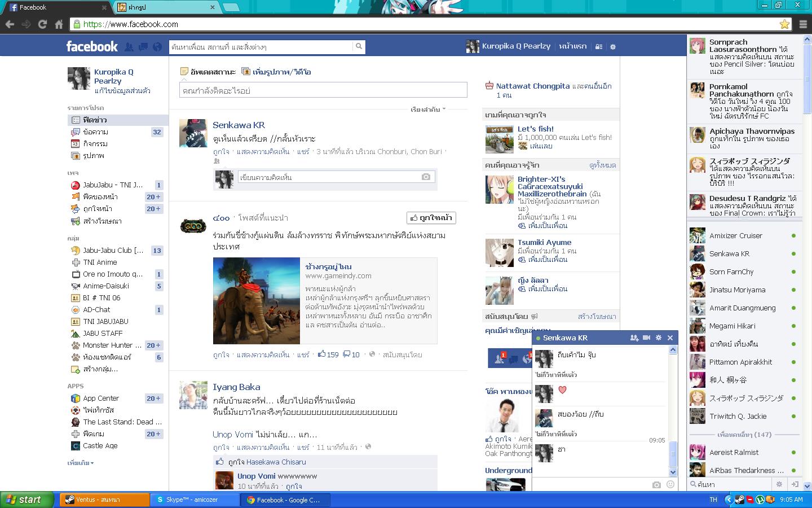
Task: Click the ถูกใจหน้า button on ๔๐๐ post
Action: click(x=431, y=217)
